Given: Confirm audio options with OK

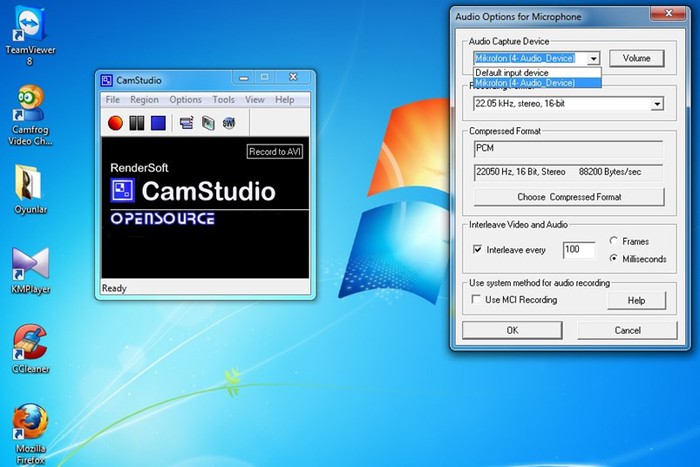Looking at the screenshot, I should 512,330.
